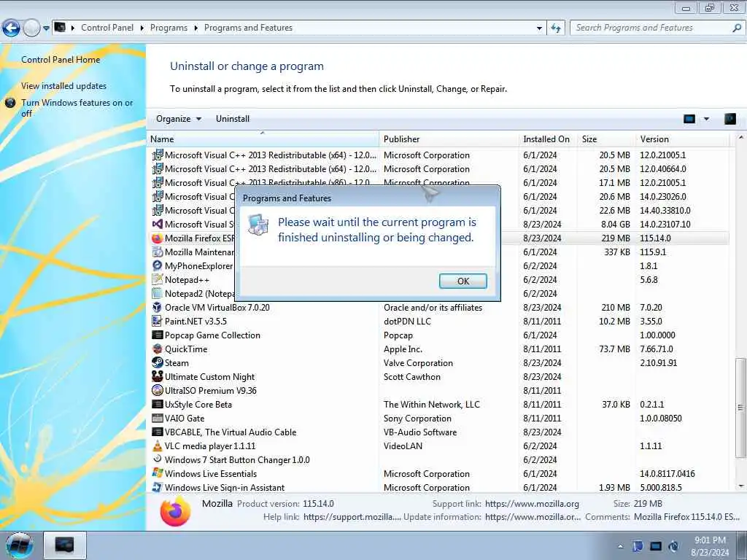Open address bar history dropdown arrow
This screenshot has height=560, width=747.
pyautogui.click(x=539, y=28)
